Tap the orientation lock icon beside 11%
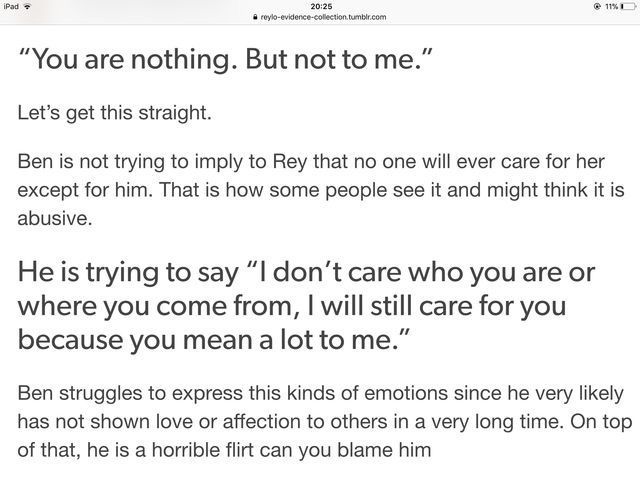The image size is (640, 480). [x=597, y=7]
